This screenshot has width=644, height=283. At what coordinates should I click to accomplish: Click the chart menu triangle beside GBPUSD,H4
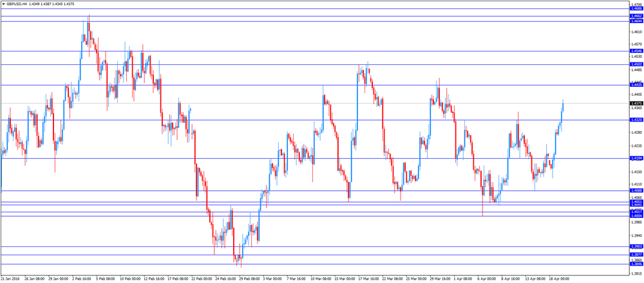(3, 3)
